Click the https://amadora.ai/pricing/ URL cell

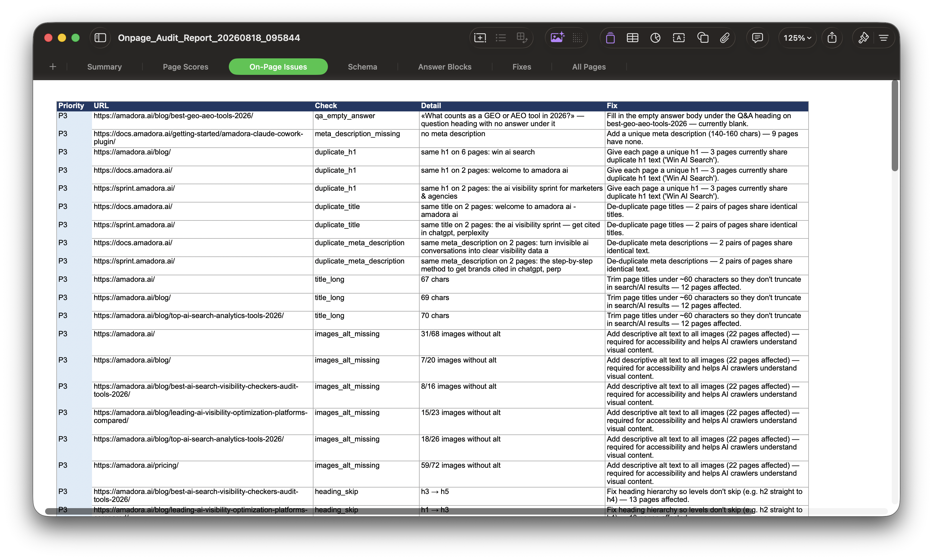202,474
